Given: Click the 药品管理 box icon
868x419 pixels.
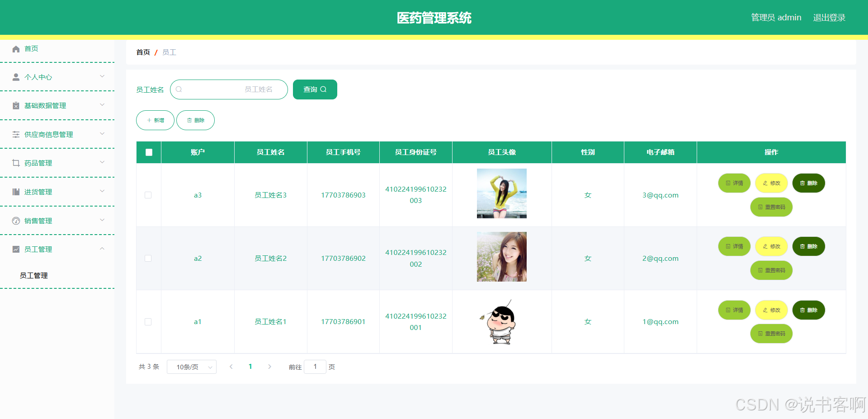Looking at the screenshot, I should click(x=16, y=163).
